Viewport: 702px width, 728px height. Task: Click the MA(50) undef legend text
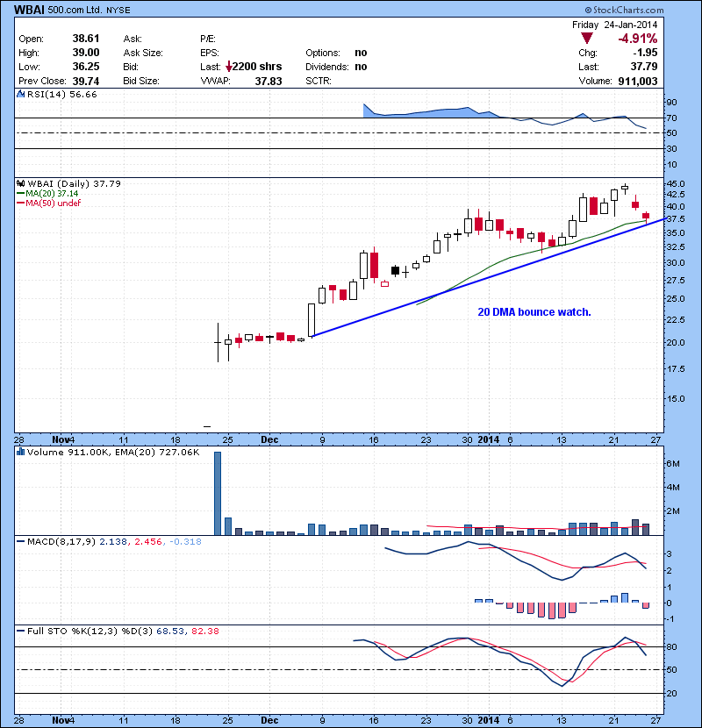(53, 203)
